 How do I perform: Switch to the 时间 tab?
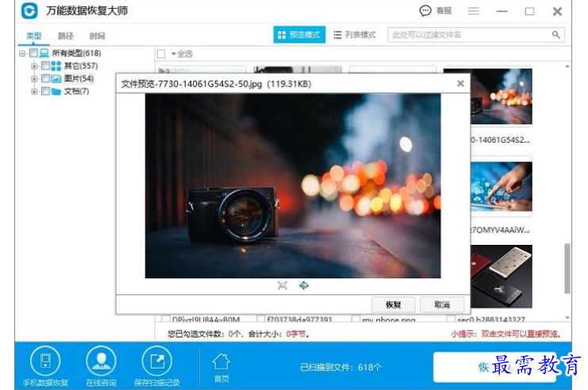pos(97,36)
